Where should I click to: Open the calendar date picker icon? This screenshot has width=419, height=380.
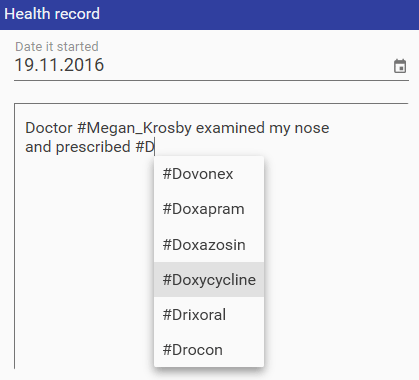[400, 66]
